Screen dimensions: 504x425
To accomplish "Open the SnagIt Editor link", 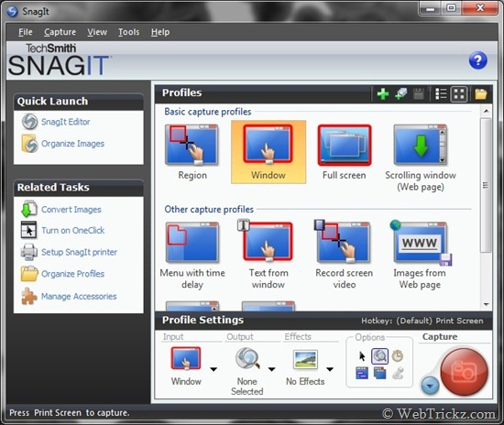I will click(65, 122).
